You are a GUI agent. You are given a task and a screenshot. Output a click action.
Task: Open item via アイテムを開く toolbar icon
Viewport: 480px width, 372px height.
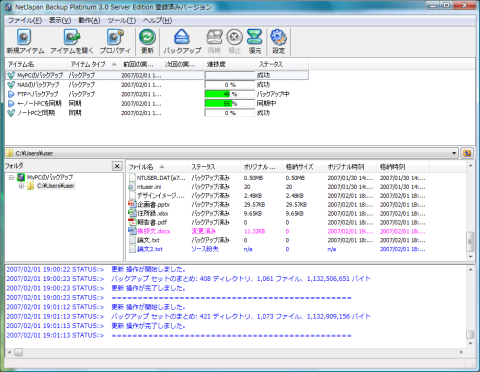tap(72, 37)
